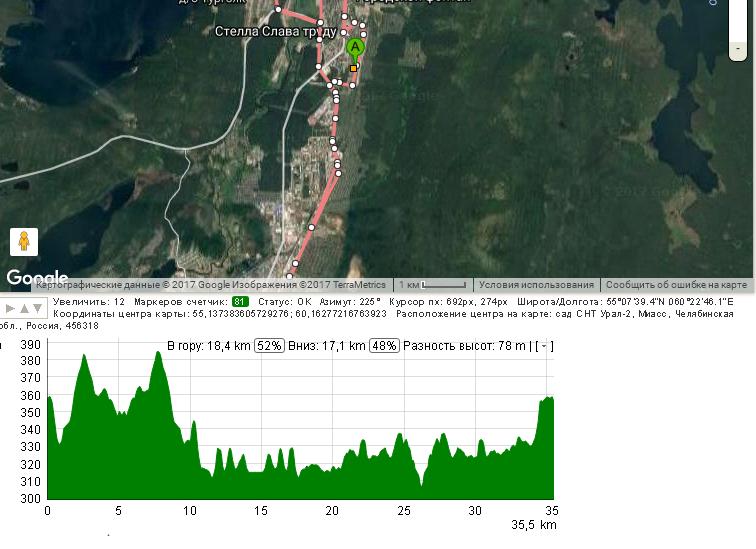Click the green 81 marker counter badge

click(240, 302)
